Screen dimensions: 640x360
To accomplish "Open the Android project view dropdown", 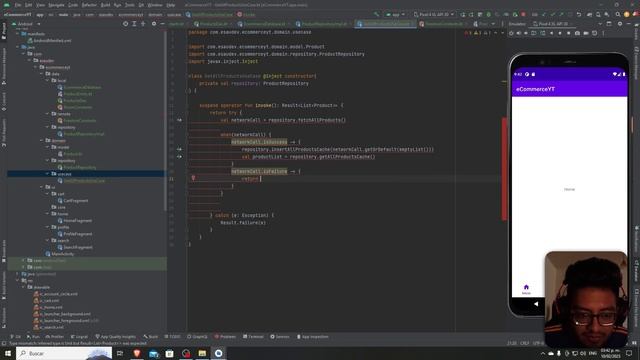I will 26,24.
